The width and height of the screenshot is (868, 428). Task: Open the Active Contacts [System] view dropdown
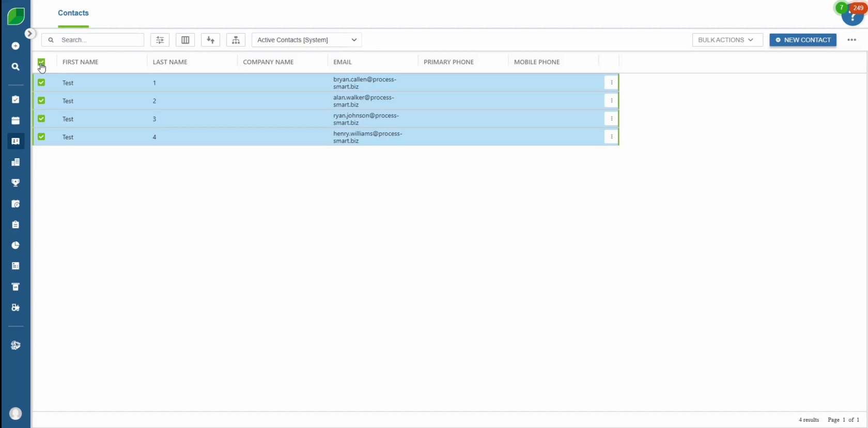[x=306, y=40]
